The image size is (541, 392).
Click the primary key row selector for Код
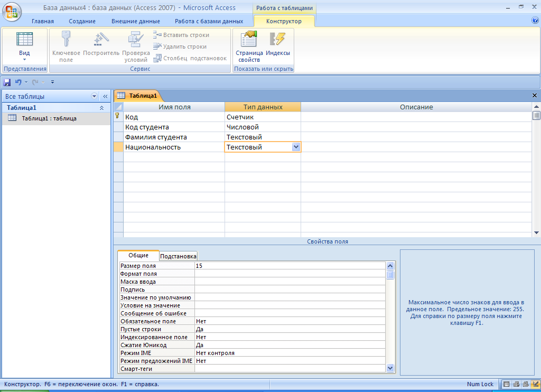118,117
